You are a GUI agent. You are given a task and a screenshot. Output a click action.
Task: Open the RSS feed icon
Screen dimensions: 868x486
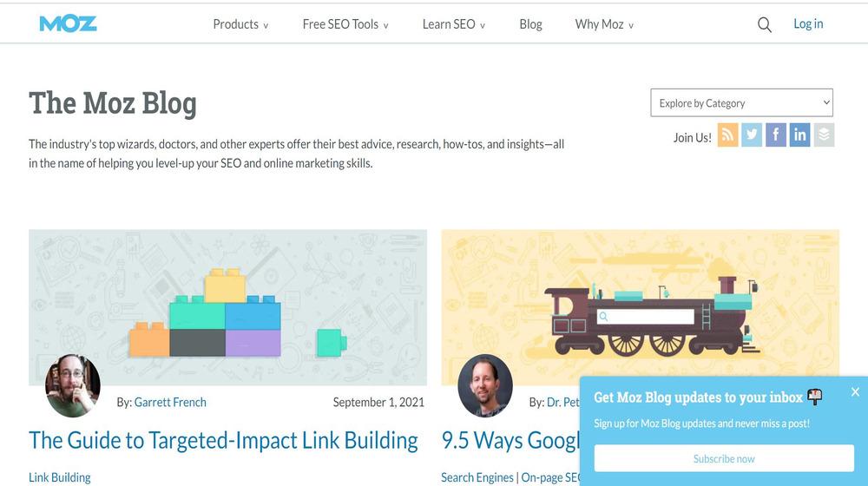(x=727, y=135)
